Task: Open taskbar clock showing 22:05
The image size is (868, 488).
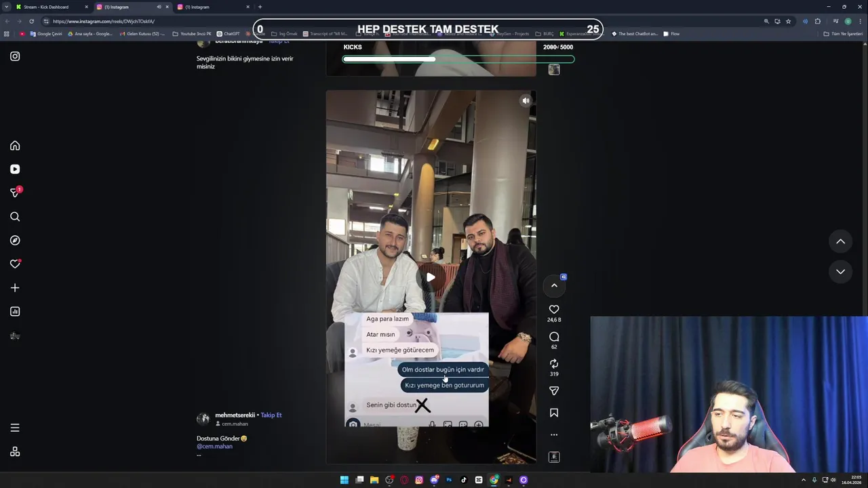Action: pyautogui.click(x=852, y=480)
